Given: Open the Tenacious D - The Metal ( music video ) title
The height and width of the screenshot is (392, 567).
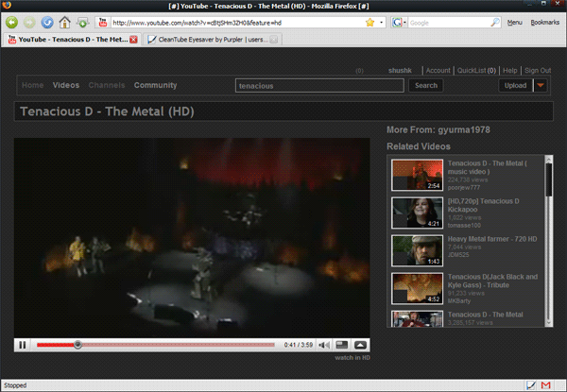Looking at the screenshot, I should coord(487,167).
